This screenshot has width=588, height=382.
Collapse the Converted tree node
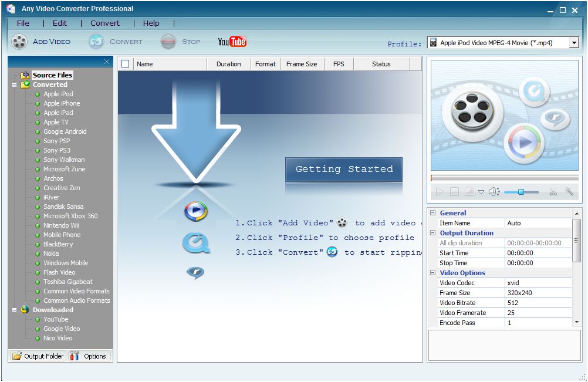(14, 85)
